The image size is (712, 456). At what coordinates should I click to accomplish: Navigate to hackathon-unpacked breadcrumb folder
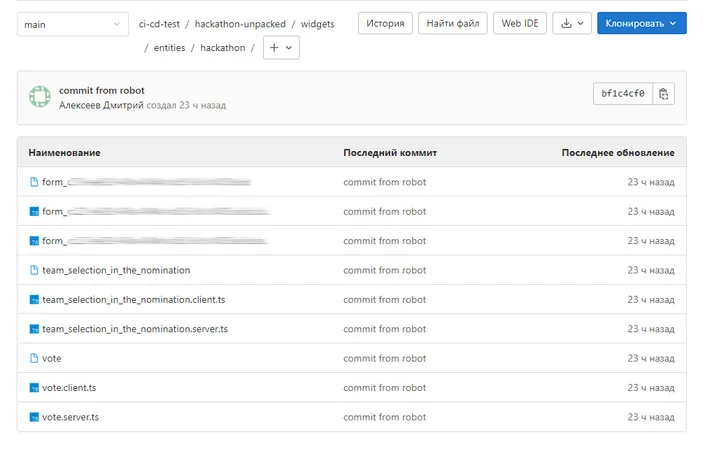[x=240, y=24]
